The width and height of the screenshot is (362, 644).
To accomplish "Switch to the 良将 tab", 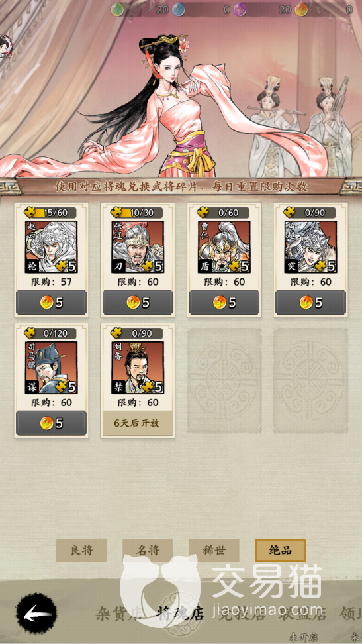I will point(81,550).
